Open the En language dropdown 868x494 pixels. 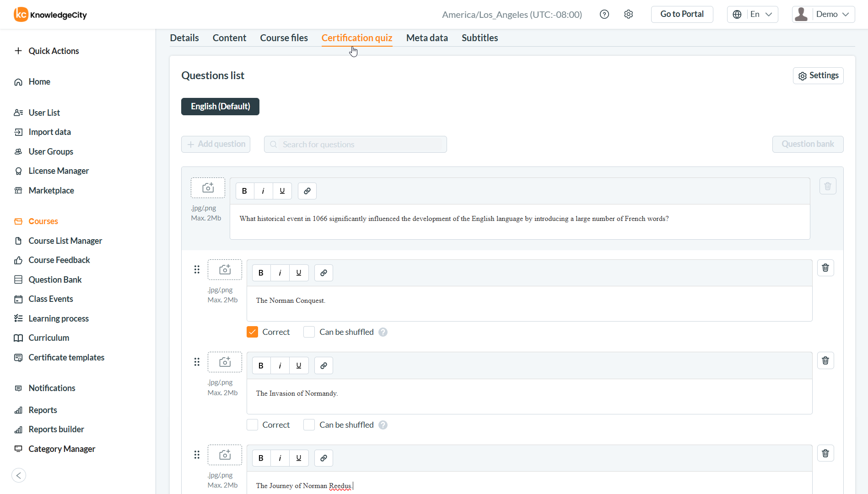[753, 14]
